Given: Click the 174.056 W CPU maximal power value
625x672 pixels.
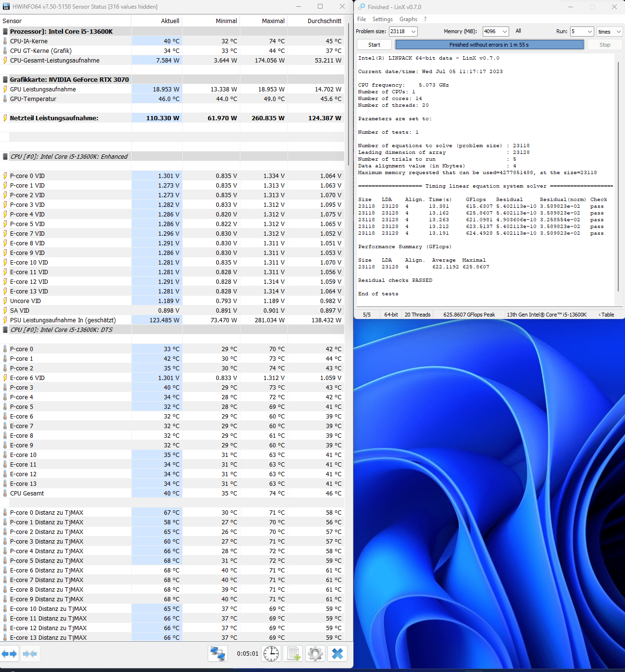Looking at the screenshot, I should tap(270, 60).
